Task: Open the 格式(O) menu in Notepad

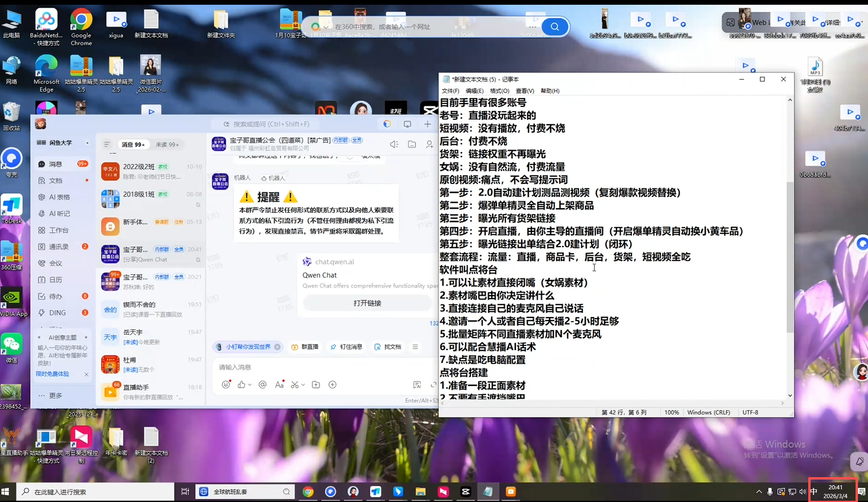Action: tap(499, 91)
